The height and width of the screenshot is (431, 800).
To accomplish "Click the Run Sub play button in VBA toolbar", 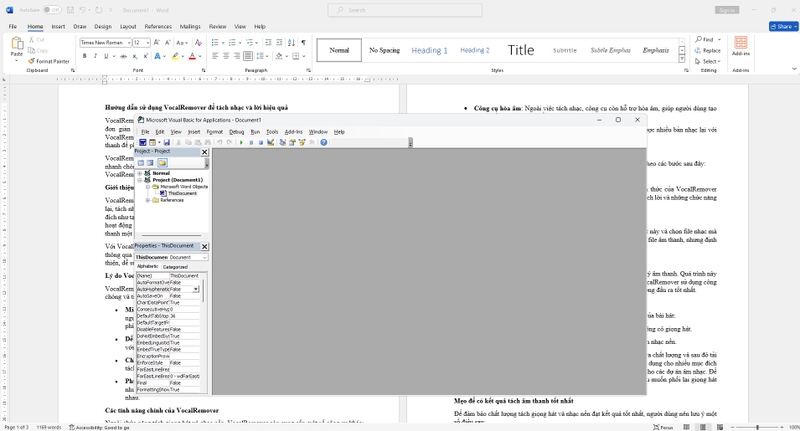I will [x=241, y=143].
